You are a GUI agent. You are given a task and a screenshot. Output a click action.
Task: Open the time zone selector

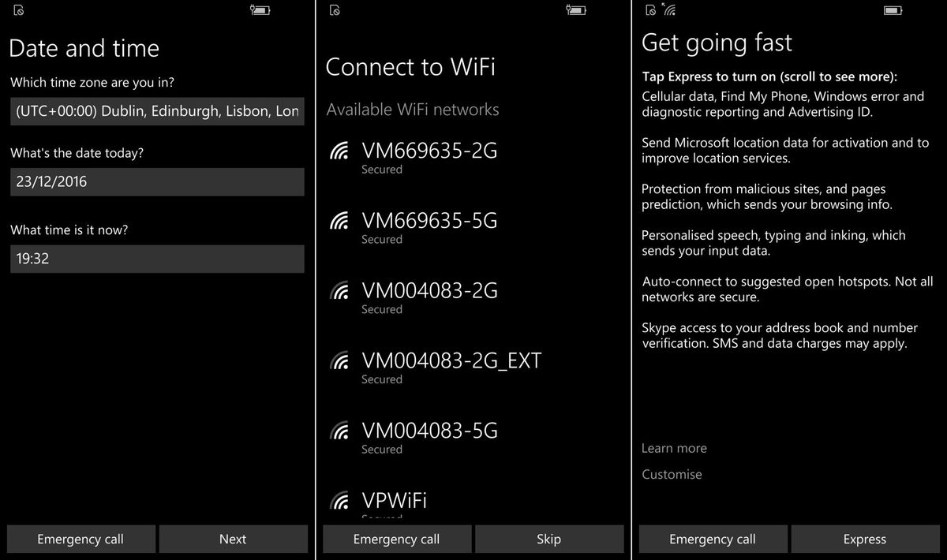coord(156,111)
